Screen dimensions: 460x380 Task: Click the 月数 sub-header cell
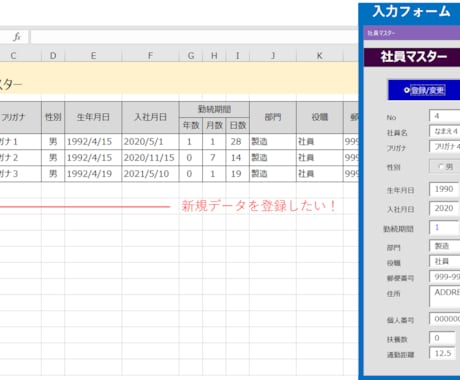(214, 125)
